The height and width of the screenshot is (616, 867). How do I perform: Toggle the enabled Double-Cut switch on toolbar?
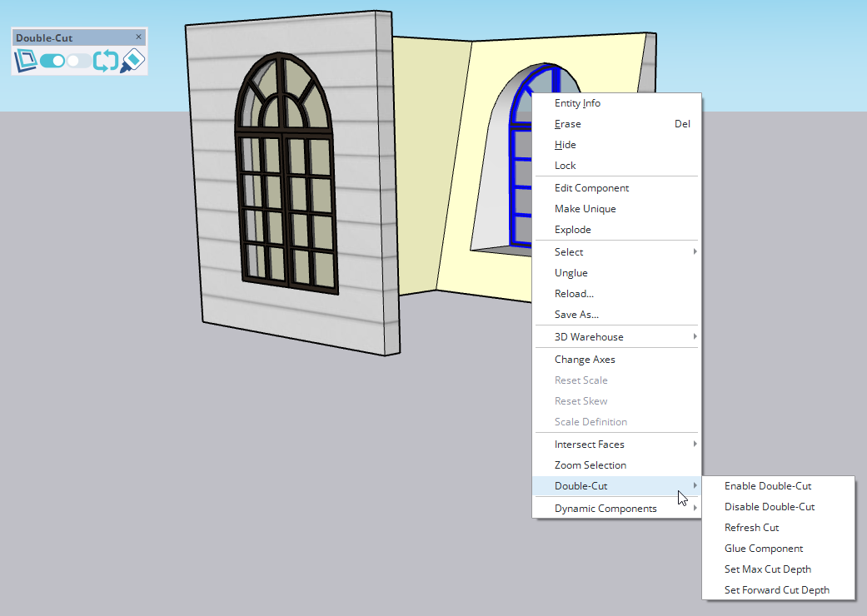pos(52,61)
